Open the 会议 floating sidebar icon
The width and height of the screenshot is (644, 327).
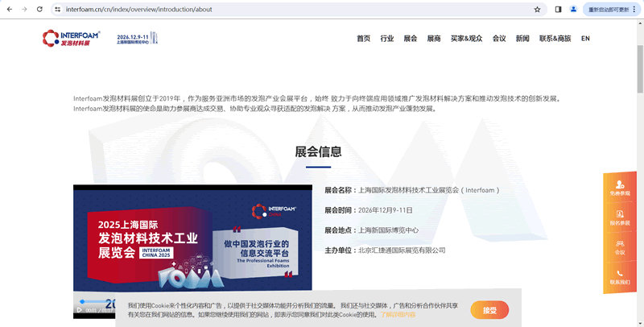620,246
